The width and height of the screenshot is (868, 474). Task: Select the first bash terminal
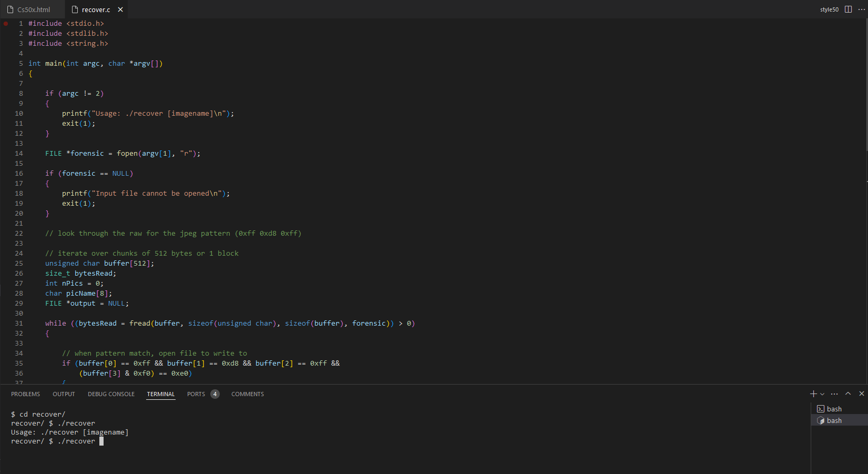tap(834, 409)
